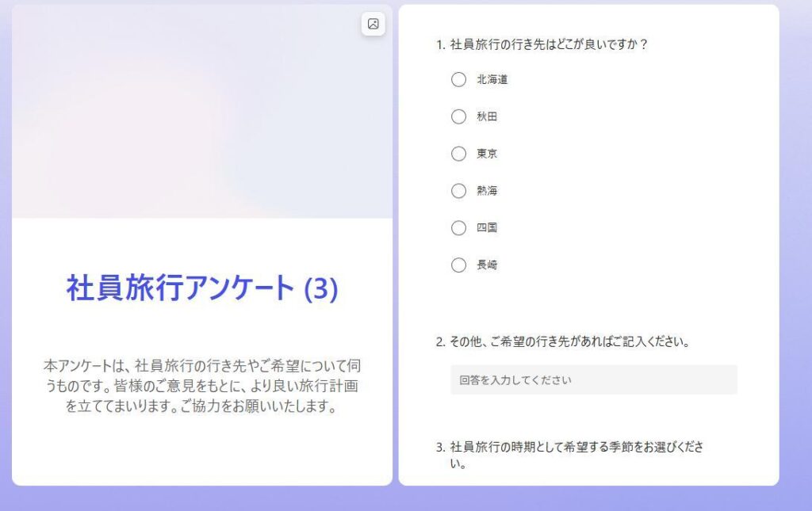Click the 回答を入力してください answer field
This screenshot has width=812, height=511.
(593, 379)
